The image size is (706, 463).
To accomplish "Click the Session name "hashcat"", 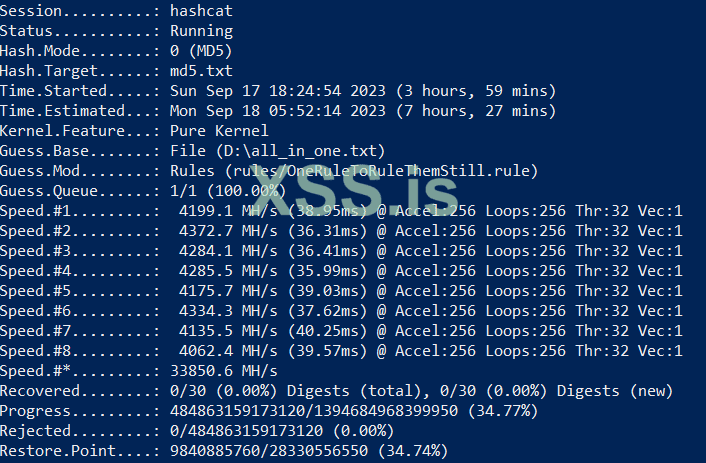I will click(202, 11).
